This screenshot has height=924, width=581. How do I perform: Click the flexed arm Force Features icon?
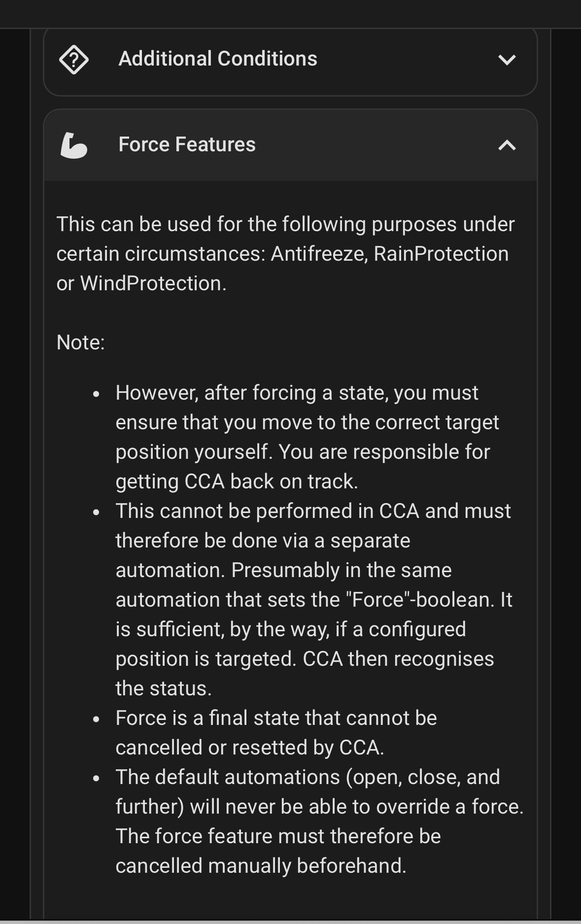(74, 145)
